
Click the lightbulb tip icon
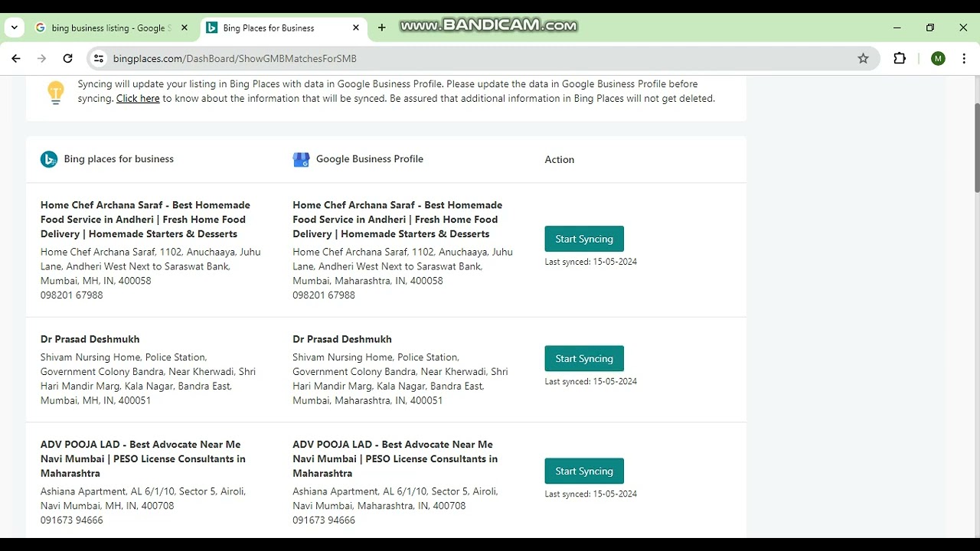click(55, 92)
